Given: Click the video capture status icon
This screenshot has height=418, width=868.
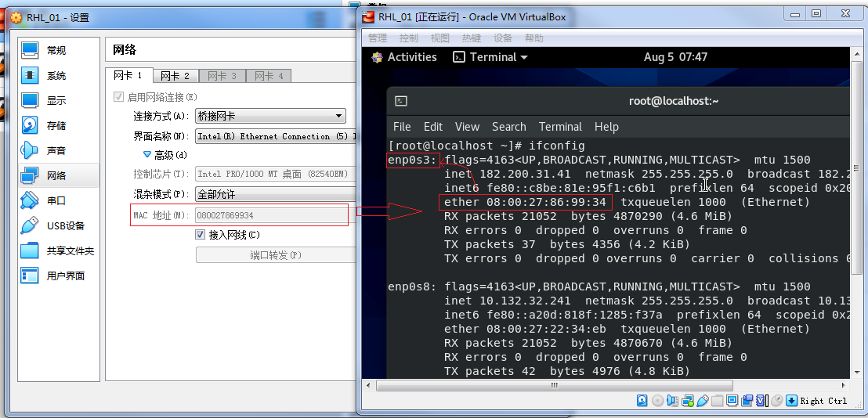Looking at the screenshot, I should tap(747, 400).
